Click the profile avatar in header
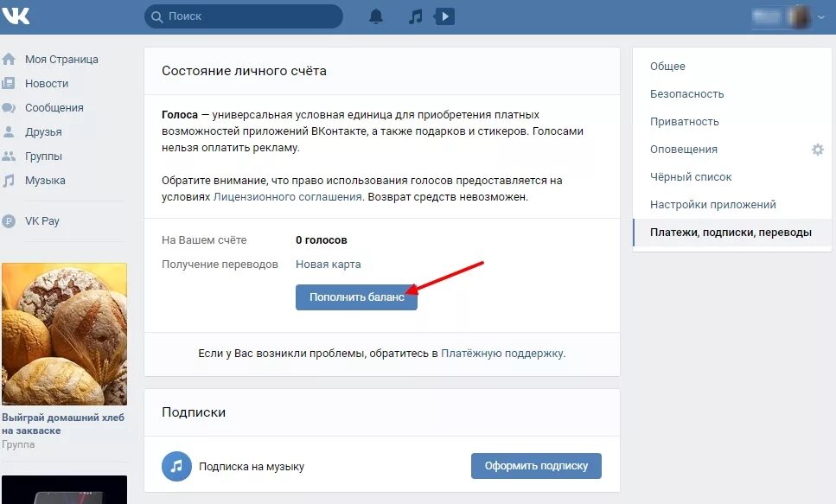 [x=799, y=17]
